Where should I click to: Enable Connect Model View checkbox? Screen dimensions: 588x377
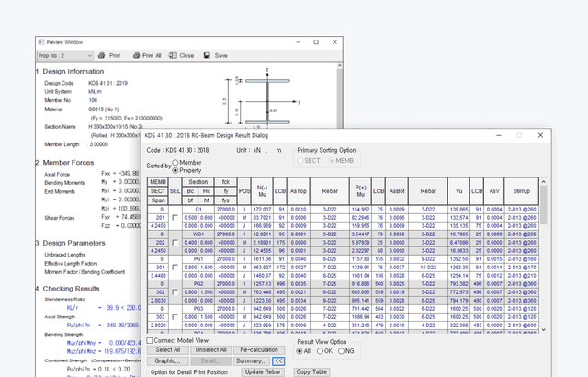coord(151,340)
